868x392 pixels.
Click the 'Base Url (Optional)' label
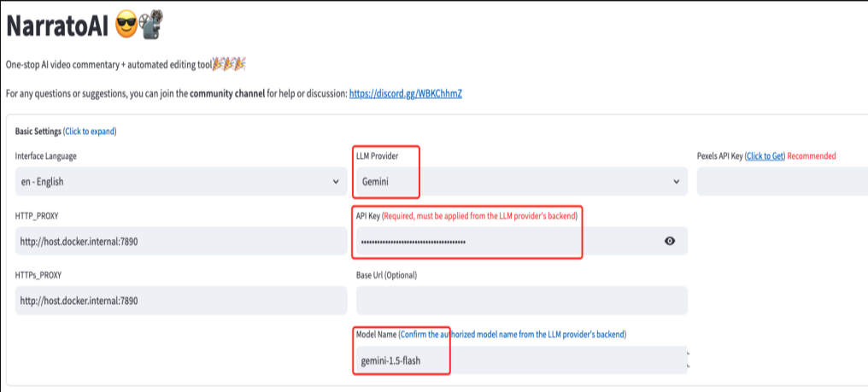click(x=386, y=275)
